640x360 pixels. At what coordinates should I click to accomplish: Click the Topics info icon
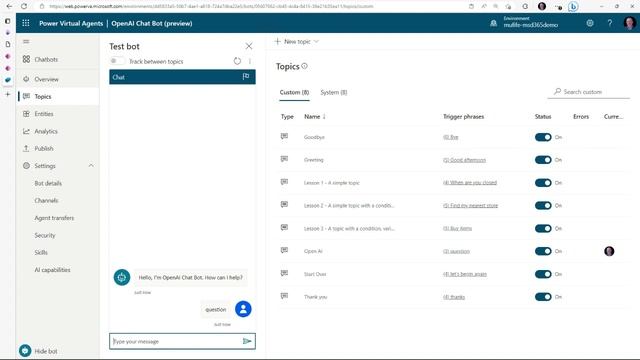(304, 66)
